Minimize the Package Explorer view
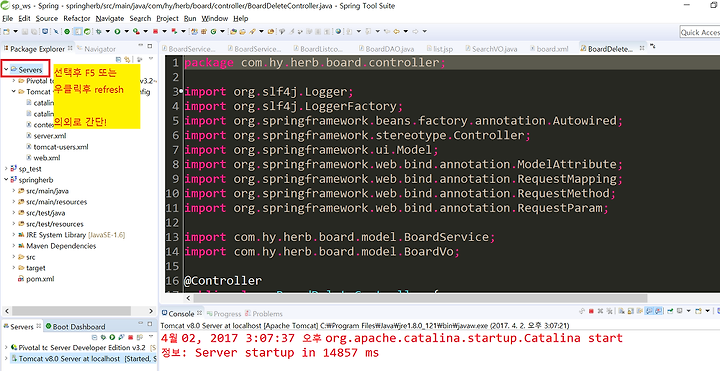The width and height of the screenshot is (720, 371). click(141, 45)
